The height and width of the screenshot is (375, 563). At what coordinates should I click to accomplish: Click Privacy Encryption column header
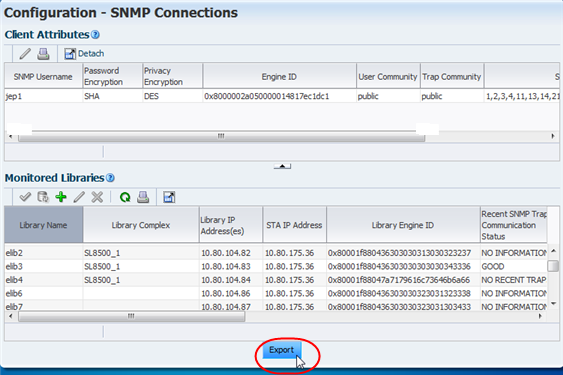pos(172,77)
